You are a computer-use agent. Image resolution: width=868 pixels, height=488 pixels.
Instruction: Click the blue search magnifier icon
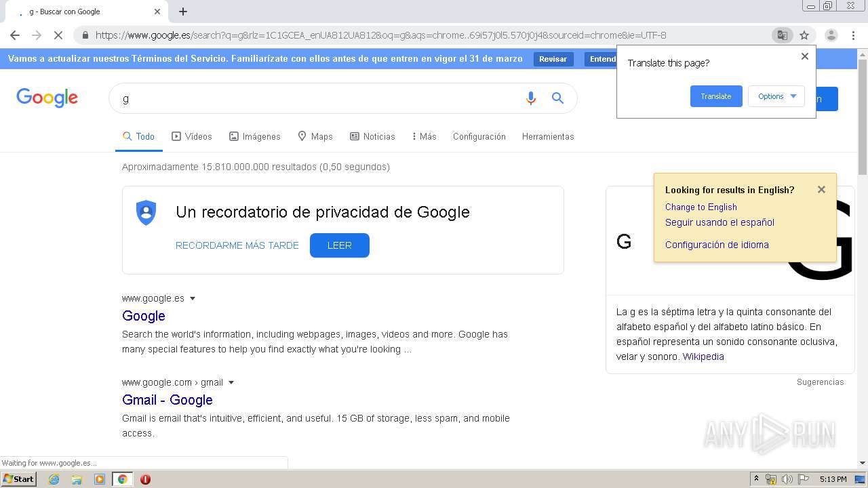tap(557, 98)
